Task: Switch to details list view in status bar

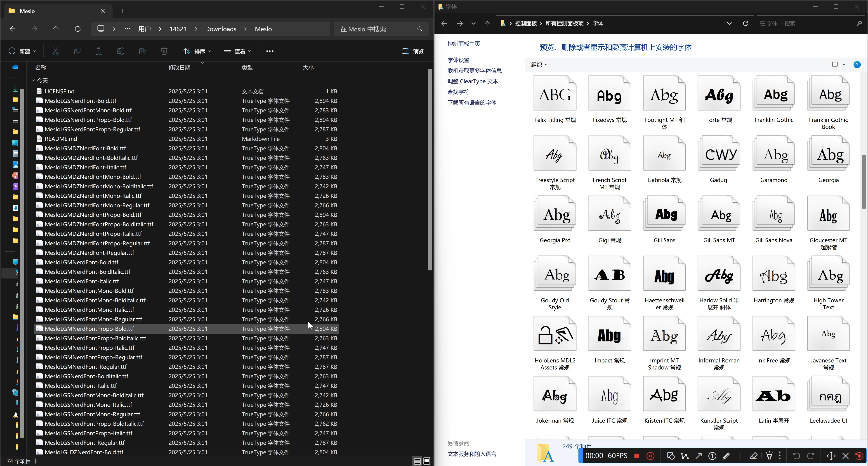Action: [x=417, y=461]
